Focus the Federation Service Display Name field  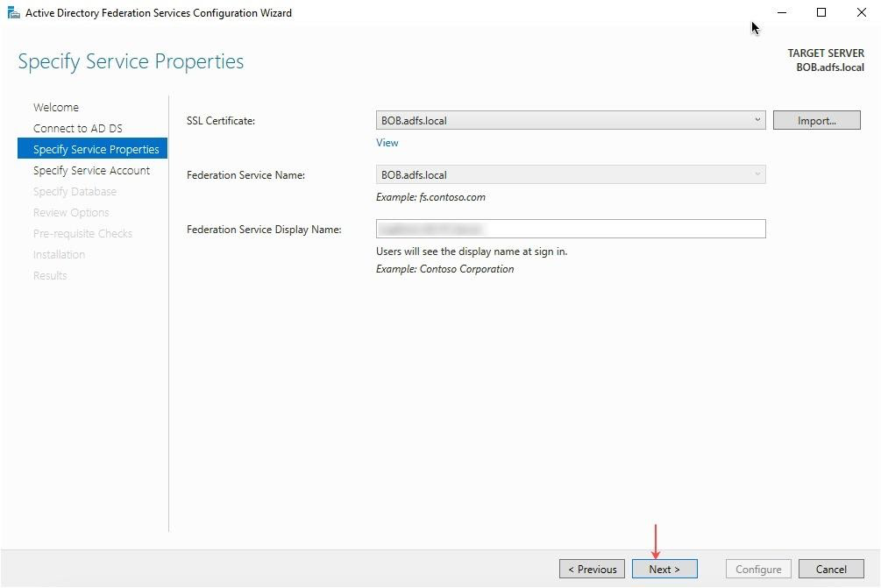point(571,229)
